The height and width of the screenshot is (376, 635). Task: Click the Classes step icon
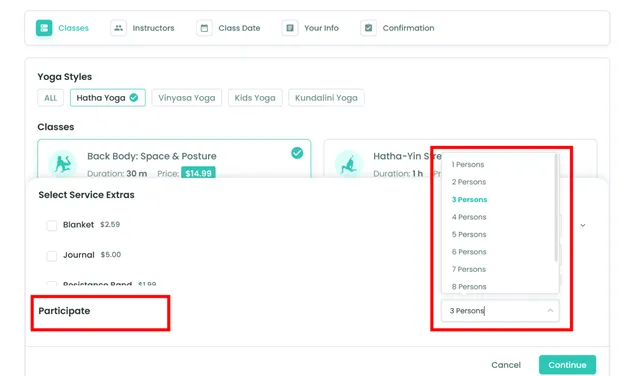(44, 28)
